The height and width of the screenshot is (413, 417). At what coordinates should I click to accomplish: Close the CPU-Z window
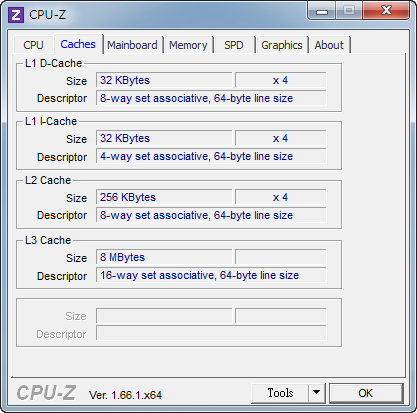point(386,11)
